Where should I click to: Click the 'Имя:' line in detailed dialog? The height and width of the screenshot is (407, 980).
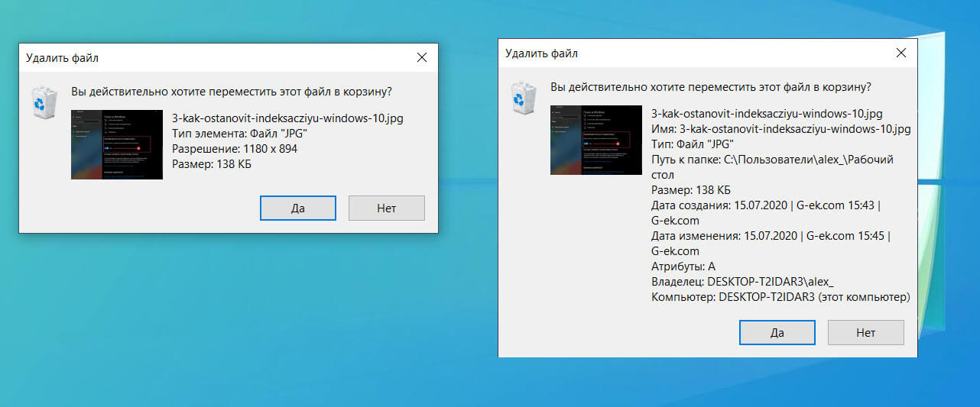780,129
